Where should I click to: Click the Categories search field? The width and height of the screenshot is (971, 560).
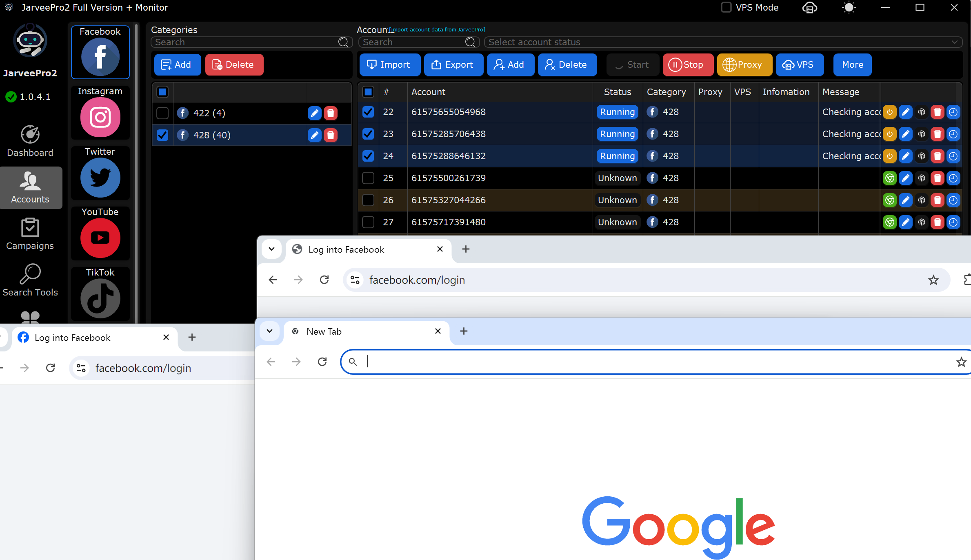pyautogui.click(x=251, y=42)
